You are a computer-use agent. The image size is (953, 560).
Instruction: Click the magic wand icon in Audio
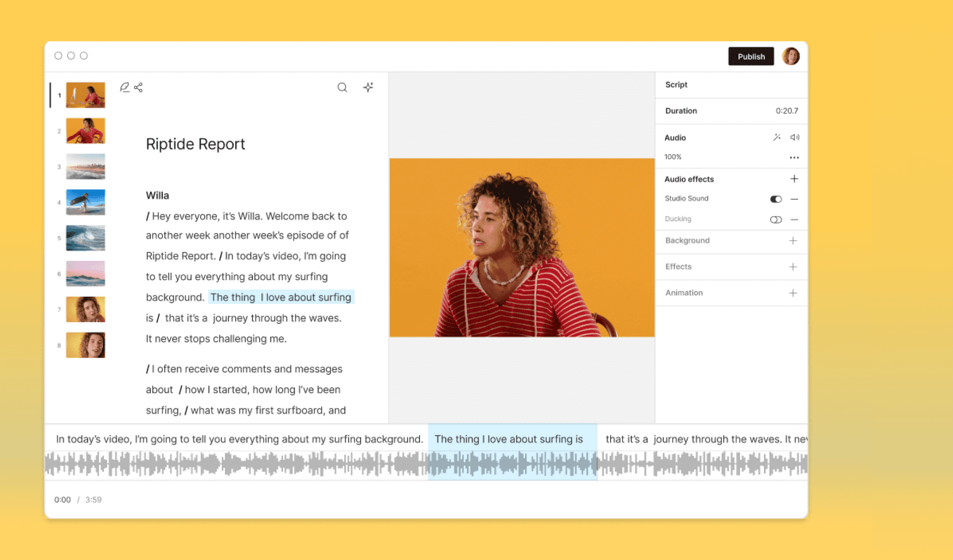click(776, 137)
